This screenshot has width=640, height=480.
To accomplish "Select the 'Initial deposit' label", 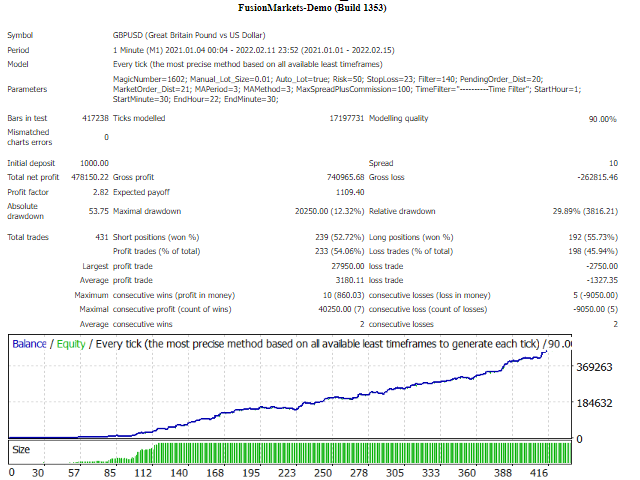I will [31, 163].
